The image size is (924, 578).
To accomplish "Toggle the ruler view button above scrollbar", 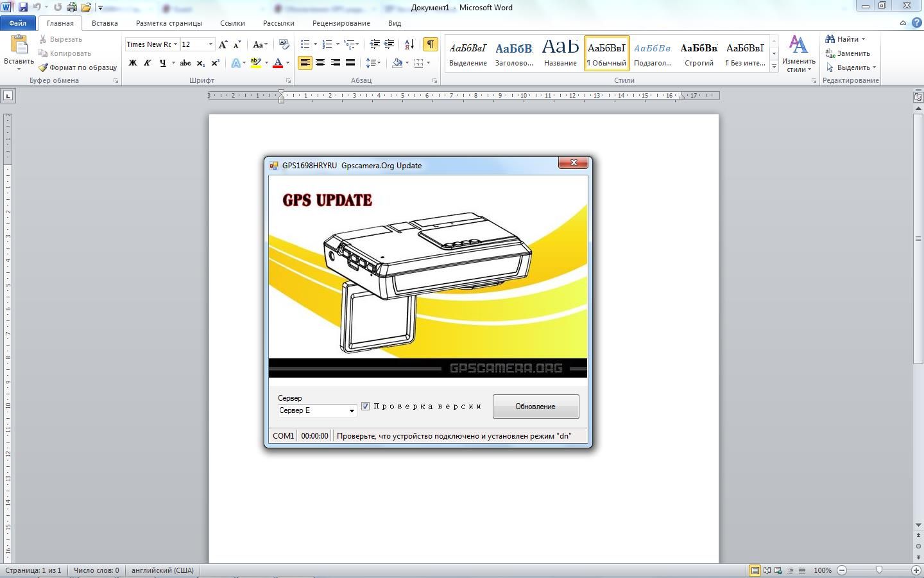I will 918,97.
